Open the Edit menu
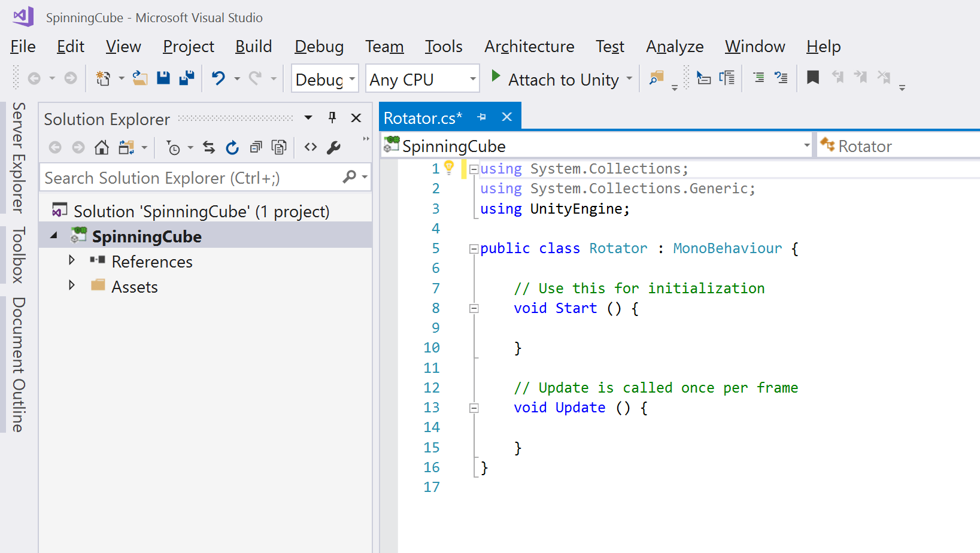 [x=71, y=46]
